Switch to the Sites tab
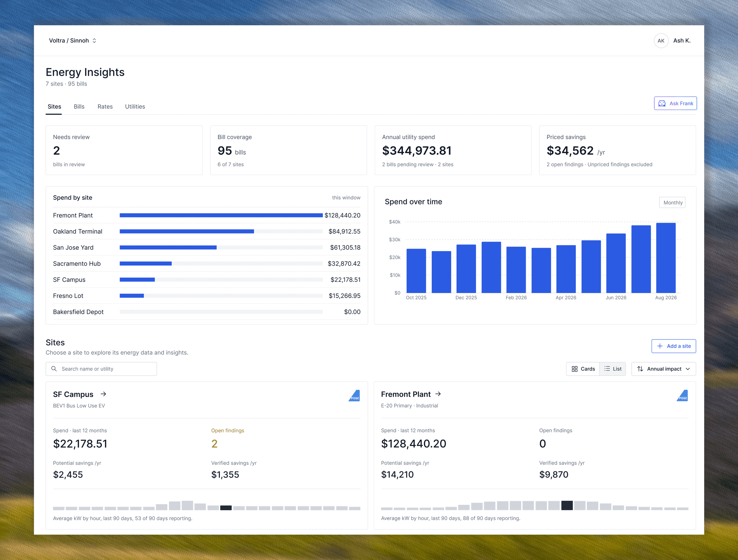Viewport: 738px width, 560px height. tap(54, 107)
